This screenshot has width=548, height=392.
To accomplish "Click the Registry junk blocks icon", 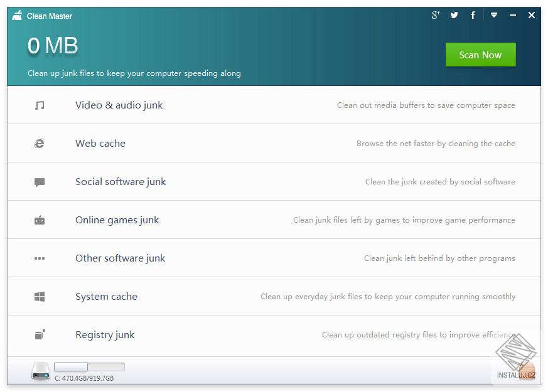I will click(x=40, y=334).
